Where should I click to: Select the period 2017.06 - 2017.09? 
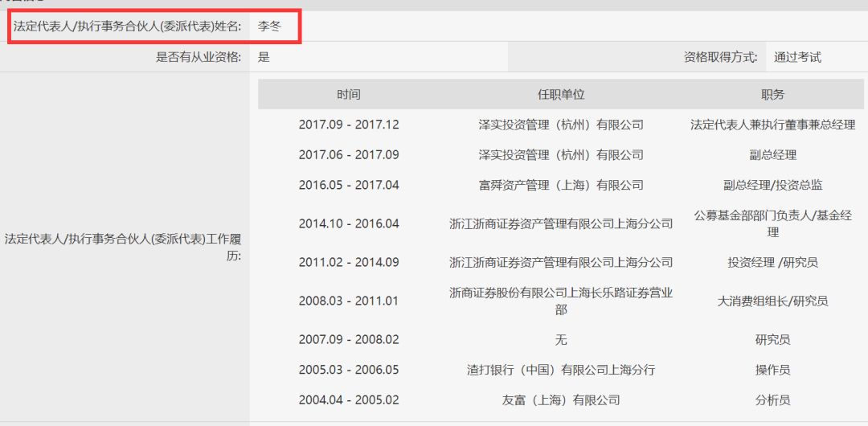tap(349, 154)
